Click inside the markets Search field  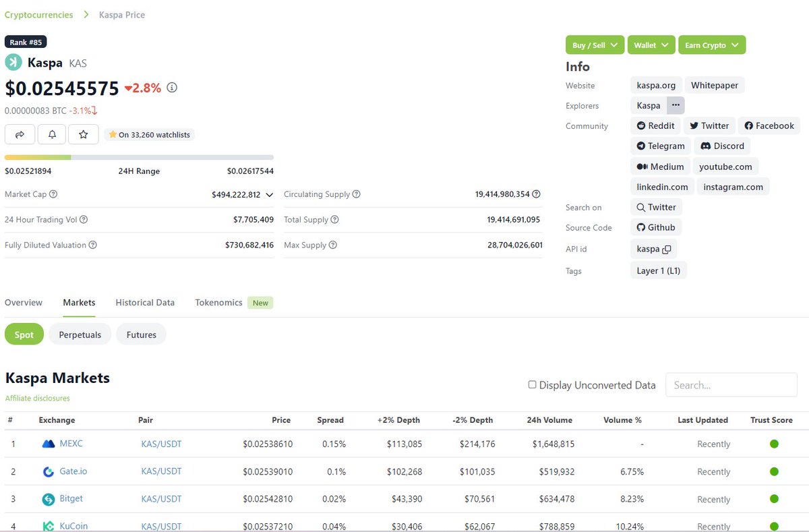click(731, 385)
